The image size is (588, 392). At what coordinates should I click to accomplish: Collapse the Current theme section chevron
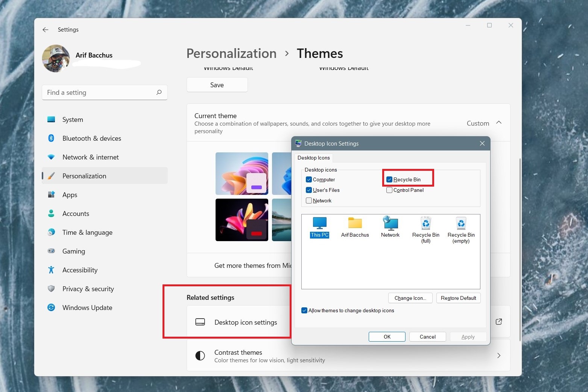pyautogui.click(x=499, y=123)
